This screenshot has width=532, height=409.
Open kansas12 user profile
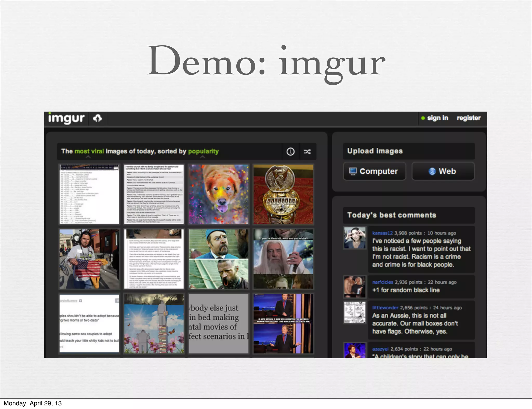pos(382,233)
